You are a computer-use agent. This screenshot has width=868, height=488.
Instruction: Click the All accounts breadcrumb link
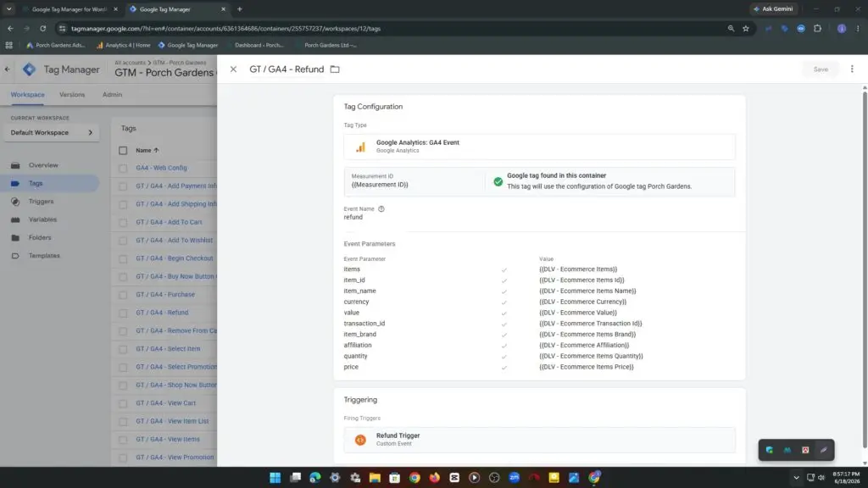[130, 63]
